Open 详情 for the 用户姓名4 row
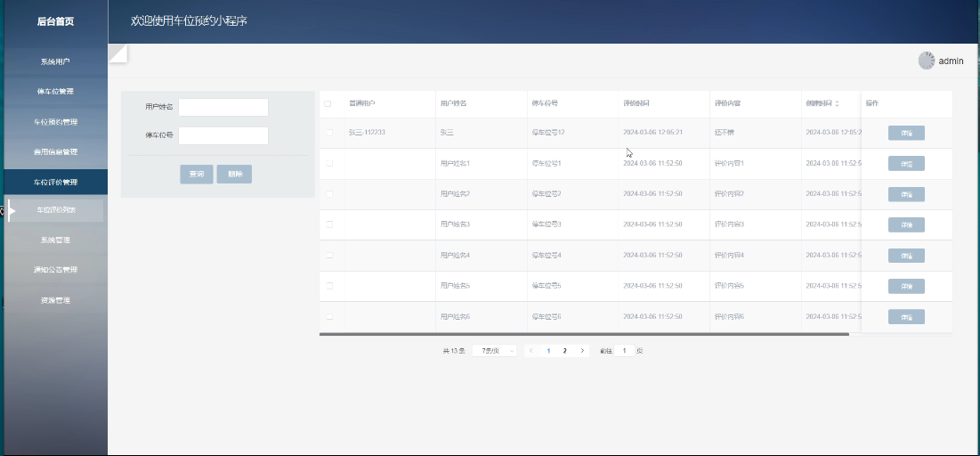The width and height of the screenshot is (980, 456). (906, 256)
